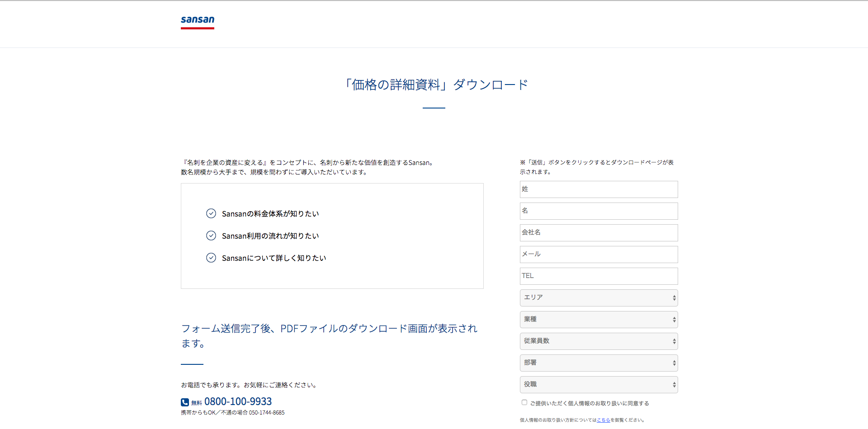Open the 役職 select box

599,385
